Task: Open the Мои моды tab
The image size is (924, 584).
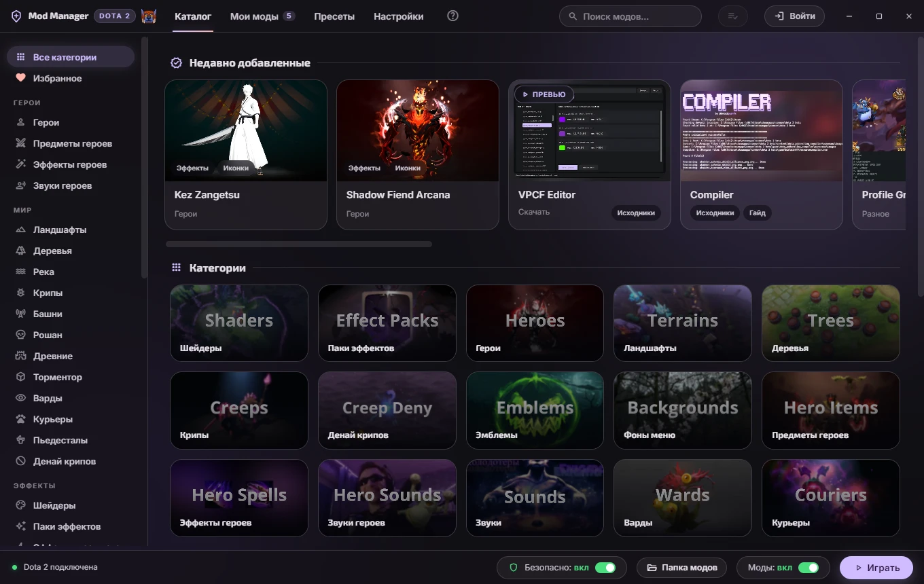Action: (262, 16)
